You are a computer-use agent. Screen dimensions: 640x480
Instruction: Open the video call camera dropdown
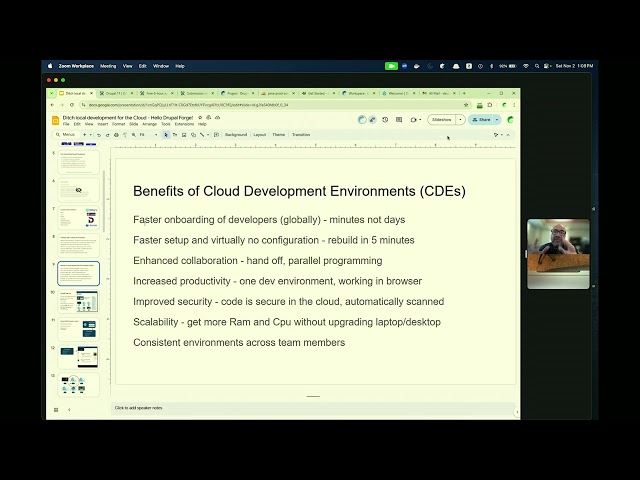pos(416,120)
